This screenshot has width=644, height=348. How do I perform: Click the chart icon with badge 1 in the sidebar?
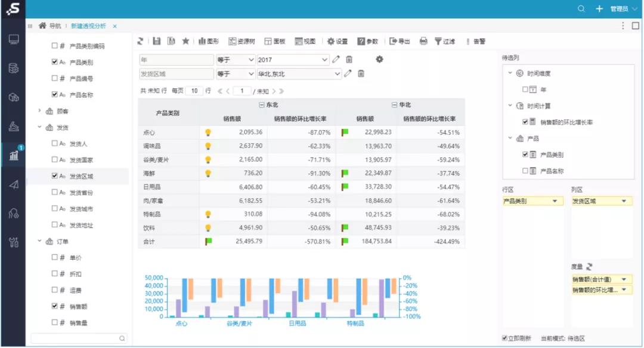[14, 154]
